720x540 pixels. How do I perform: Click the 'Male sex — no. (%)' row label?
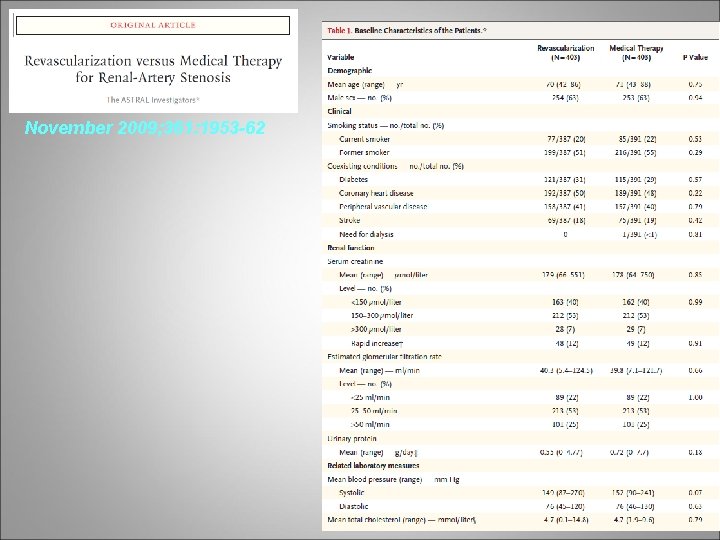coord(359,98)
